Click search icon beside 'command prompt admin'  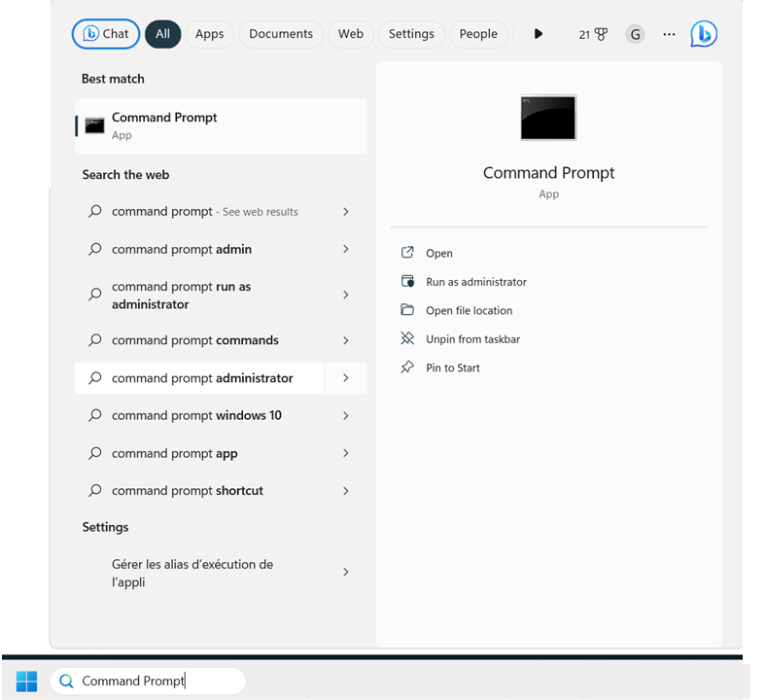coord(95,249)
